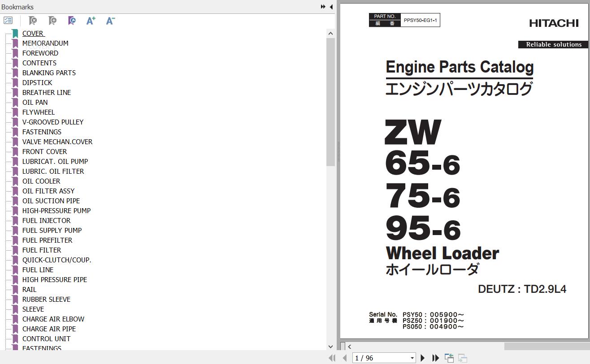Click the HITACHI logo on the cover
590x364 pixels.
coord(554,23)
